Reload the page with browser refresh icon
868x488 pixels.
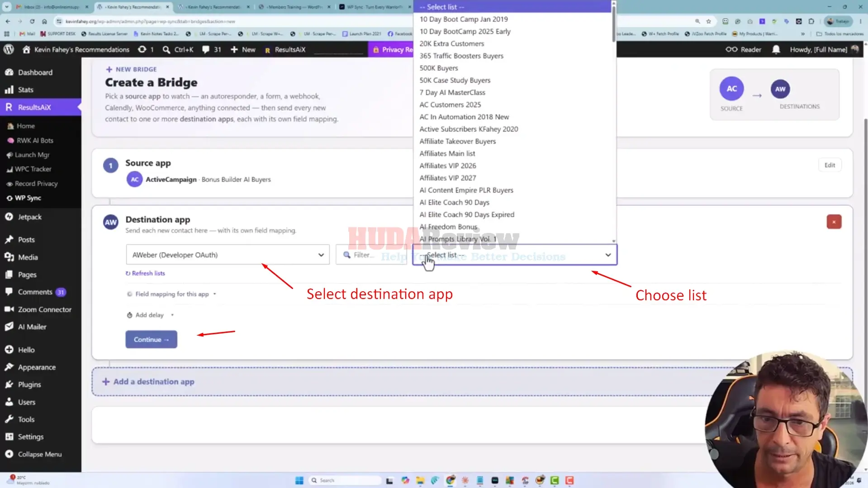pos(32,21)
